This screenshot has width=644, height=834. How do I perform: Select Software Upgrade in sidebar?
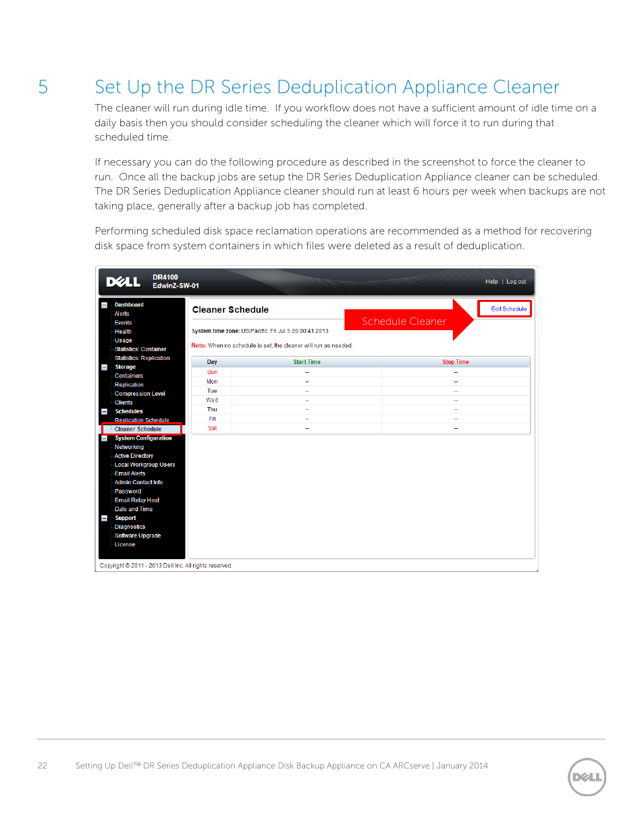(x=138, y=536)
